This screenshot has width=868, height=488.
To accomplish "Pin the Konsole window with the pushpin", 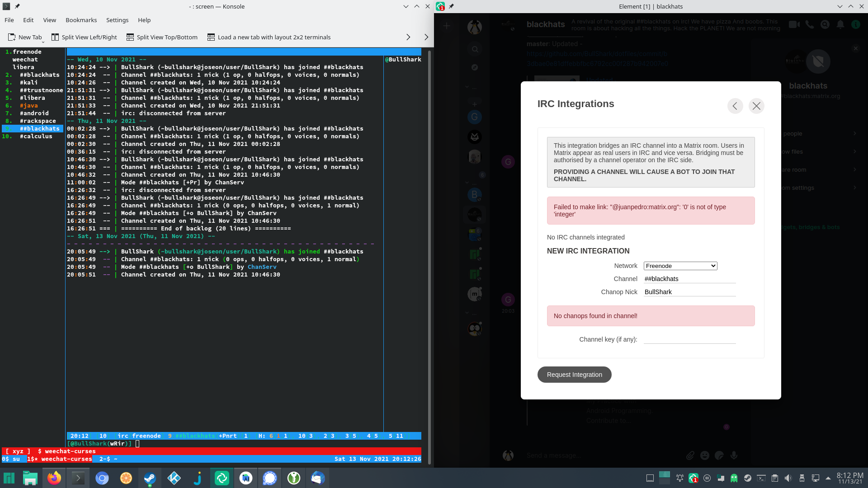I will [17, 6].
